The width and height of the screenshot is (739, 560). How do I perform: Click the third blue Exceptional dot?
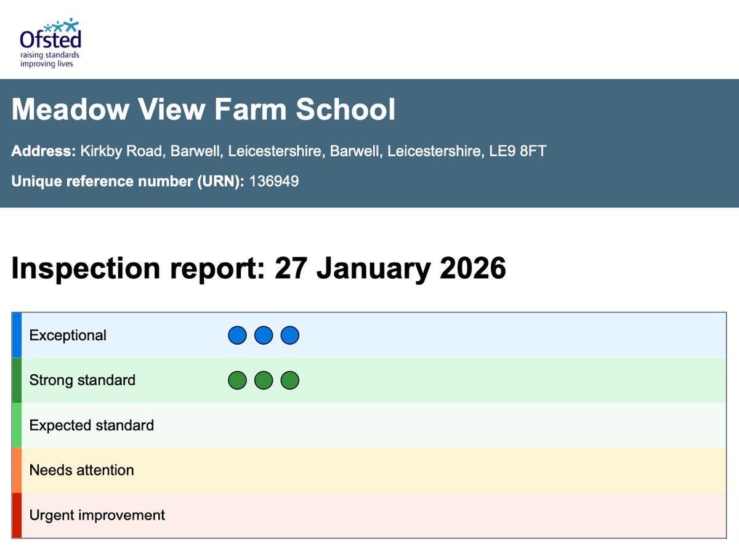(290, 335)
